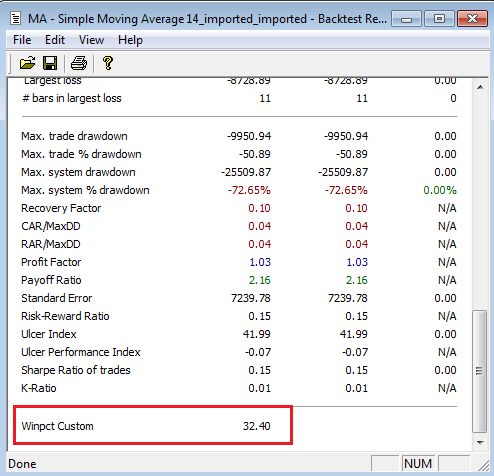Select the 'Max. trade % drawdown' label
Image resolution: width=494 pixels, height=476 pixels.
(81, 154)
